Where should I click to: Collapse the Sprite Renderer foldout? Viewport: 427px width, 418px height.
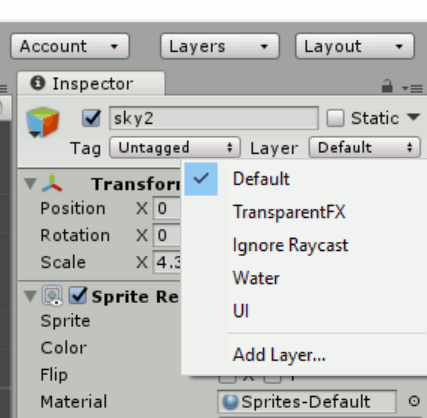[x=30, y=296]
